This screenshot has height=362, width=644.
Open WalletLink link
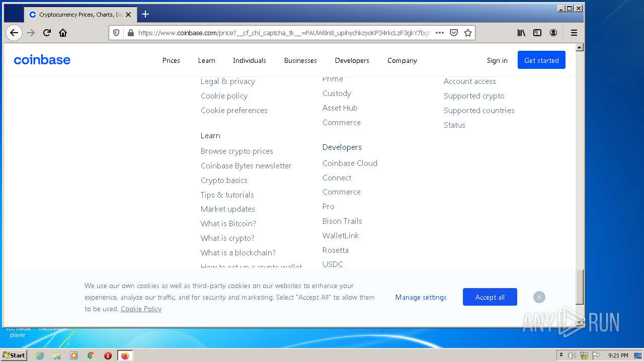click(x=341, y=236)
